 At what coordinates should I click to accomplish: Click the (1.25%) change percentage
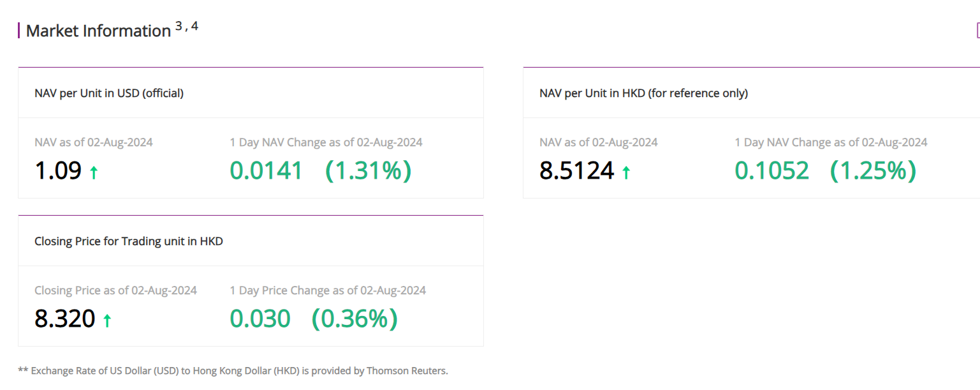click(873, 171)
